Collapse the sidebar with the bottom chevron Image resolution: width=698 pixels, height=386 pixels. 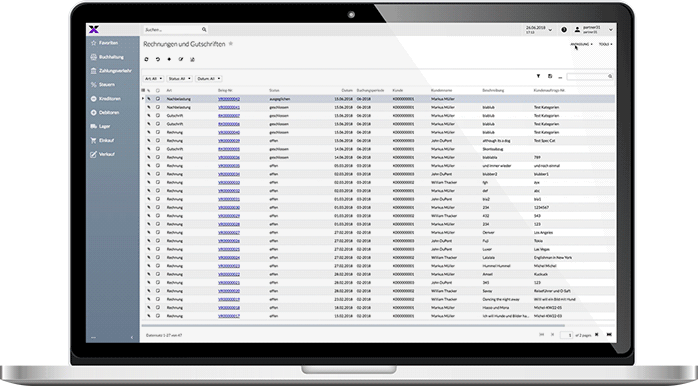(x=132, y=337)
